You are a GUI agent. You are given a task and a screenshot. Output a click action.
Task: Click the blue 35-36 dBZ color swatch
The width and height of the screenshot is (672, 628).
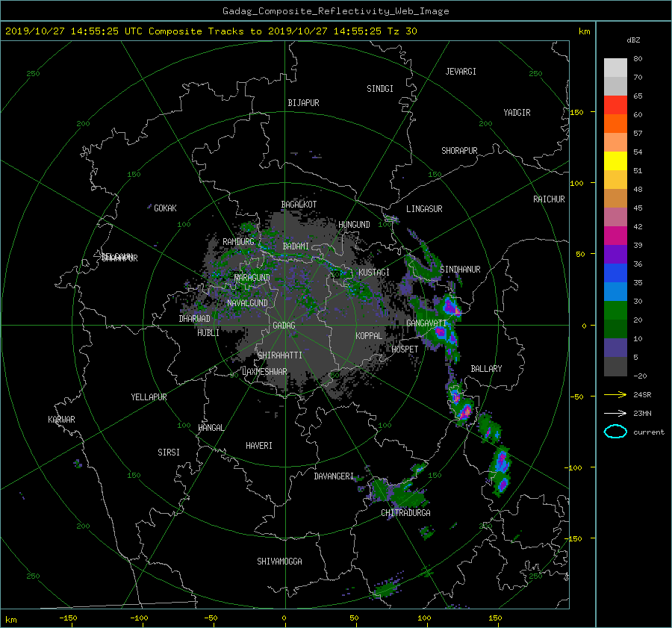tap(615, 273)
